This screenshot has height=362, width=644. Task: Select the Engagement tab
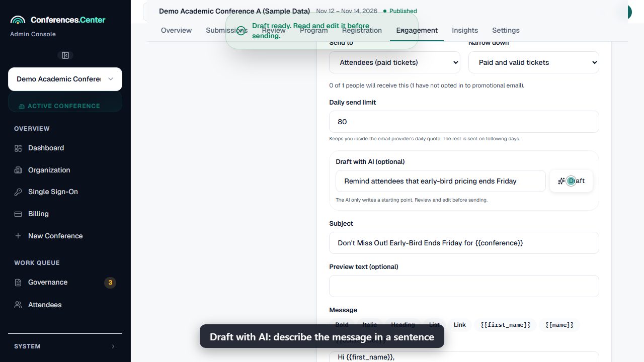tap(417, 30)
